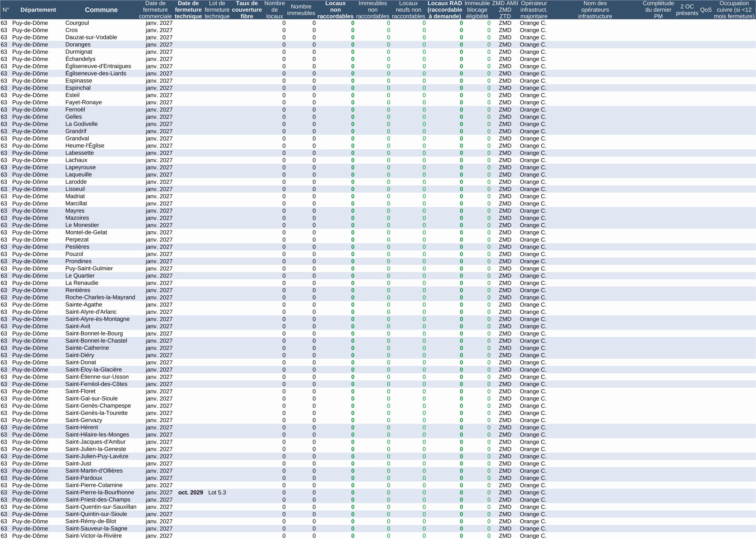The image size is (756, 539).
Task: Select the Complétude du dernier PM header
Action: coord(658,10)
